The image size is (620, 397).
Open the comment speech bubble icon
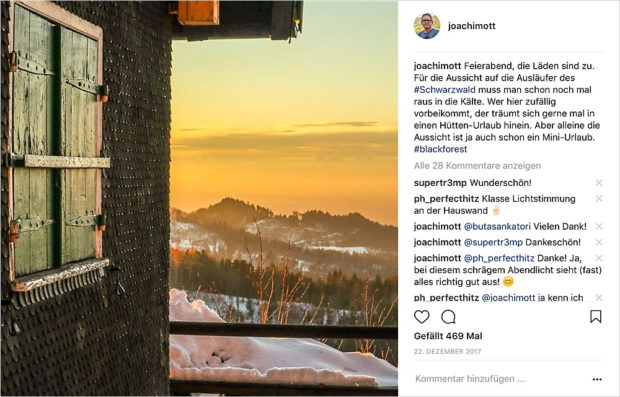[x=448, y=317]
